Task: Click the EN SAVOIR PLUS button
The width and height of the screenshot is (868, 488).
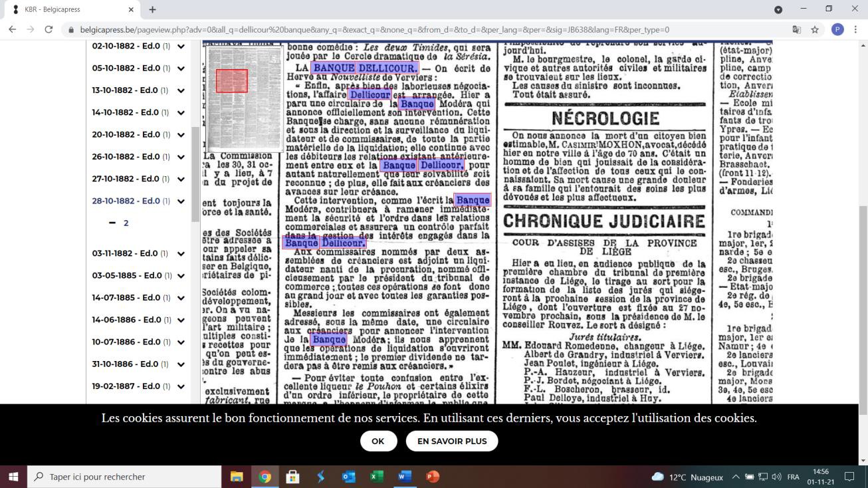Action: pyautogui.click(x=452, y=441)
